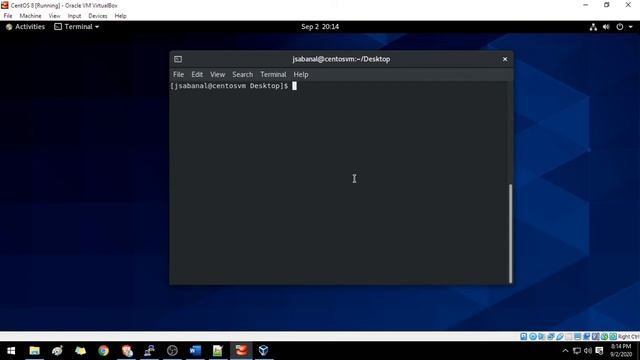
Task: Open Microsoft Word from the taskbar
Action: click(x=195, y=351)
